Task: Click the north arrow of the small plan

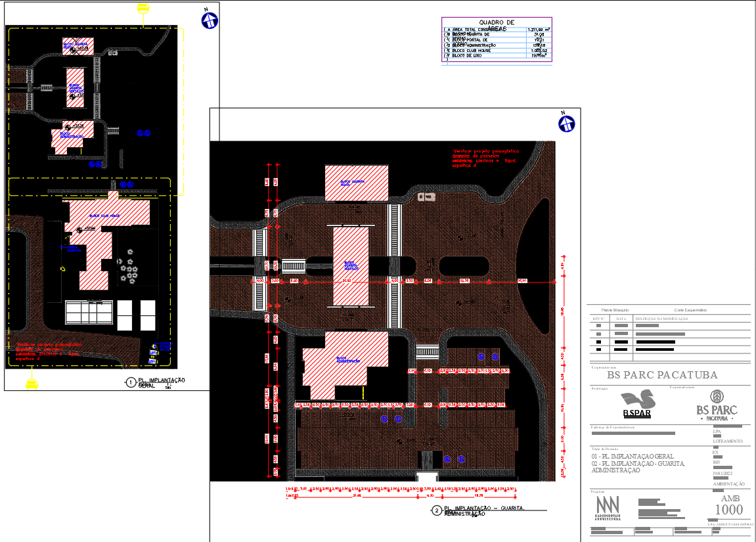Action: pos(210,21)
